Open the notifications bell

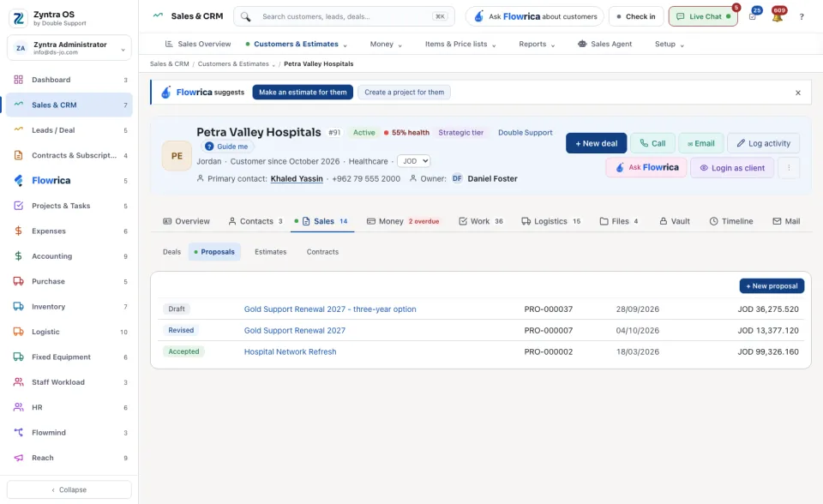click(x=778, y=16)
